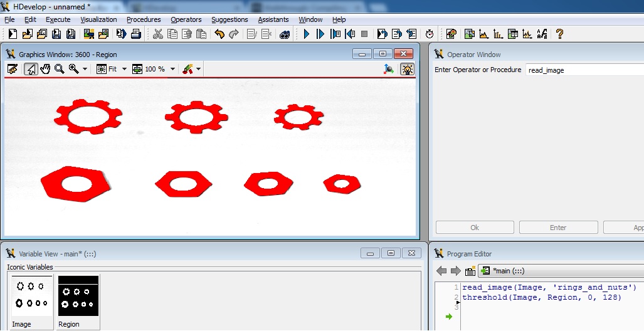Click the forward arrow in Program Editor

pyautogui.click(x=455, y=271)
